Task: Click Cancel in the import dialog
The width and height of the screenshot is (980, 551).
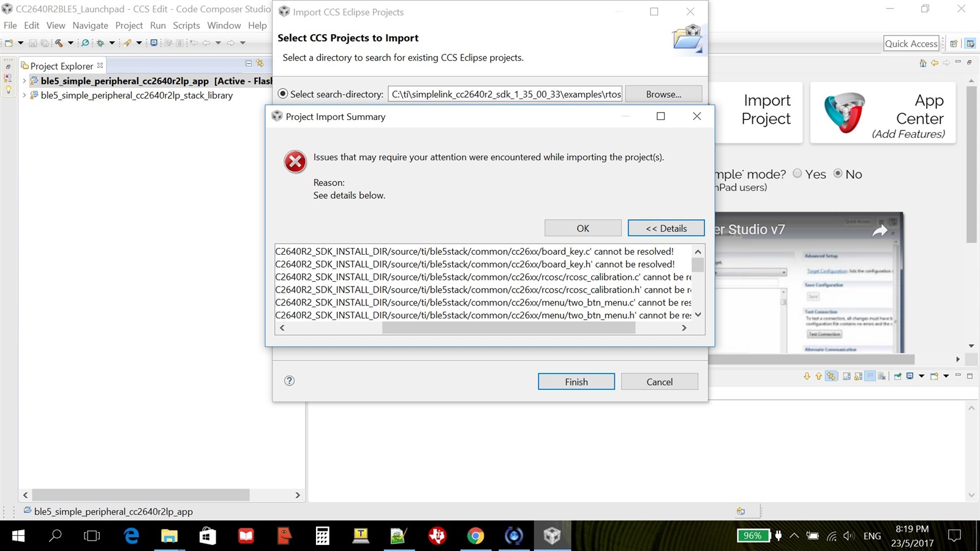Action: coord(659,381)
